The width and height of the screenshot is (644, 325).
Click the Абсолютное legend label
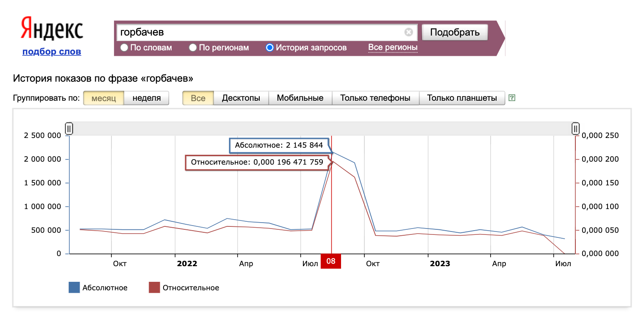(105, 288)
